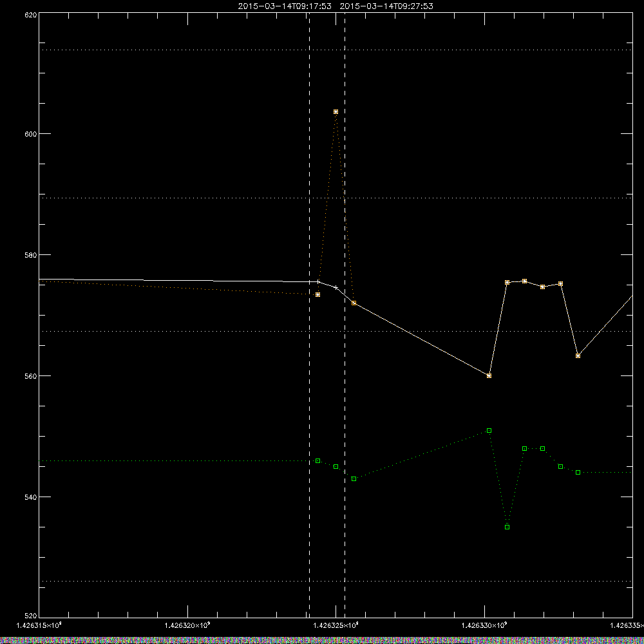Image resolution: width=644 pixels, height=644 pixels.
Task: Select the orange spike marker near 604
Action: 336,111
